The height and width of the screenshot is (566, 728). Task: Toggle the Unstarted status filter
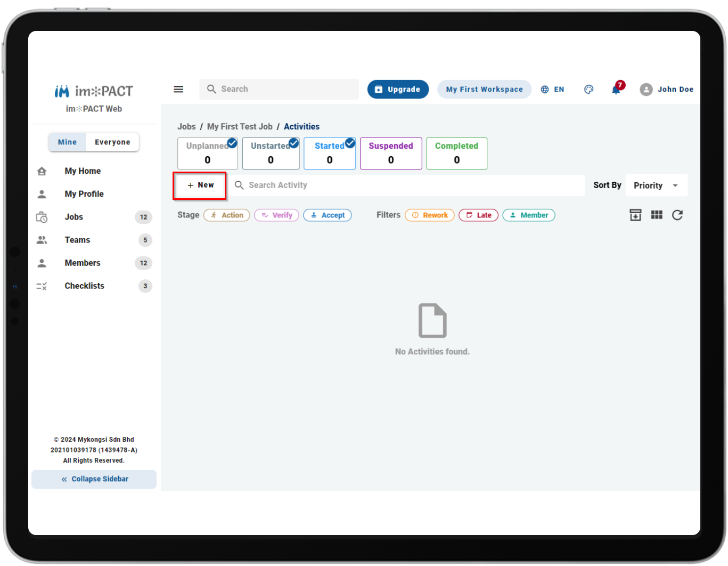pos(271,153)
